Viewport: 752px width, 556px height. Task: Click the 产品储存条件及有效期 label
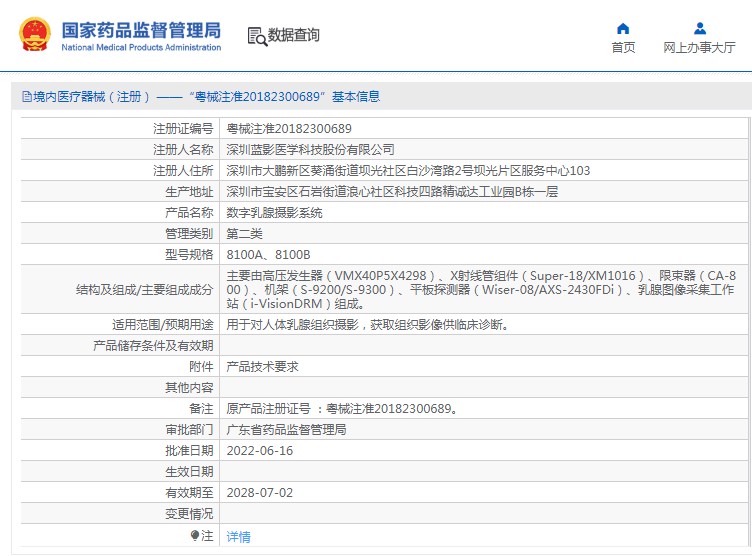[153, 346]
